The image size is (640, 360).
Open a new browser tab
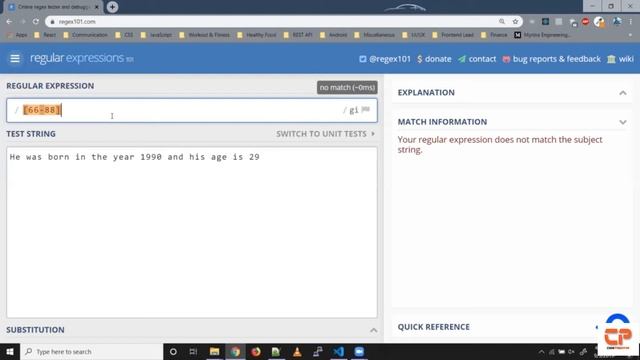[x=112, y=7]
